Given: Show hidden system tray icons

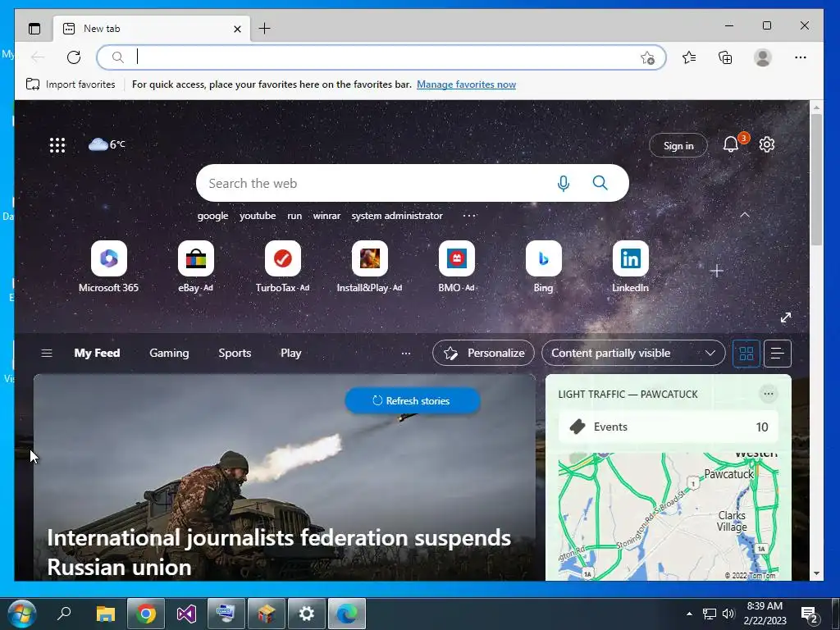Looking at the screenshot, I should coord(689,614).
